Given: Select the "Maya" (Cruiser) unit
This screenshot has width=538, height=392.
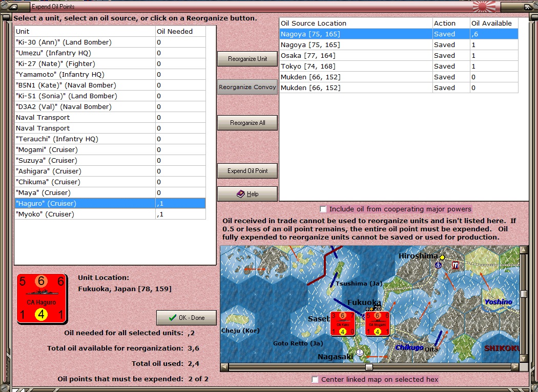Looking at the screenshot, I should 110,192.
